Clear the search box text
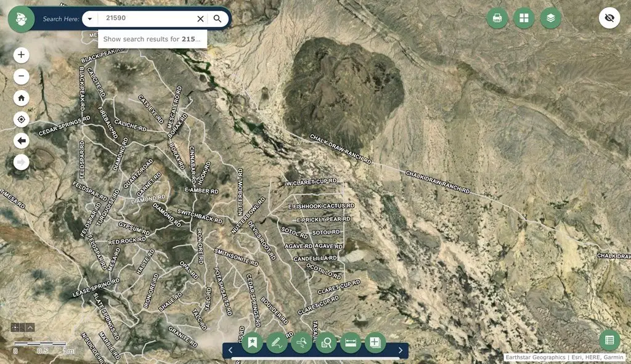The height and width of the screenshot is (364, 631). coord(200,18)
